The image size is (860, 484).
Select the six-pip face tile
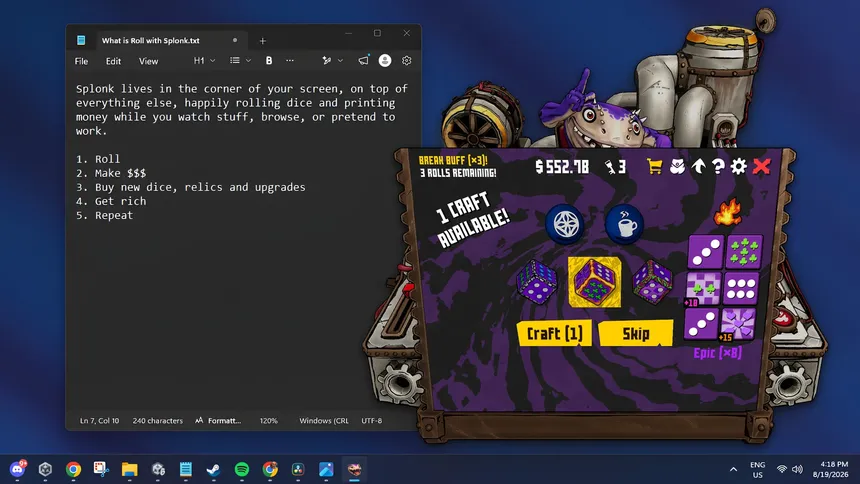tap(740, 288)
